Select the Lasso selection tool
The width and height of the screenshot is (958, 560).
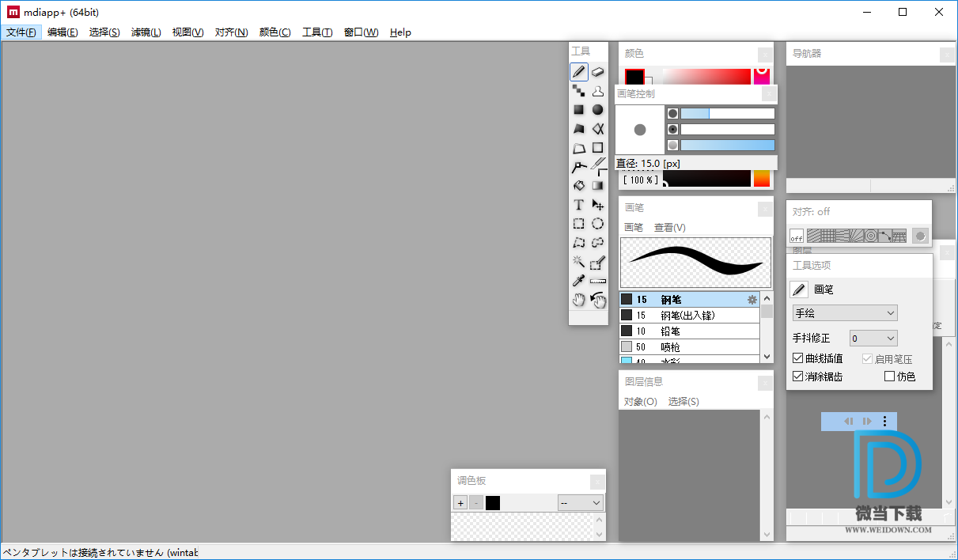[598, 243]
